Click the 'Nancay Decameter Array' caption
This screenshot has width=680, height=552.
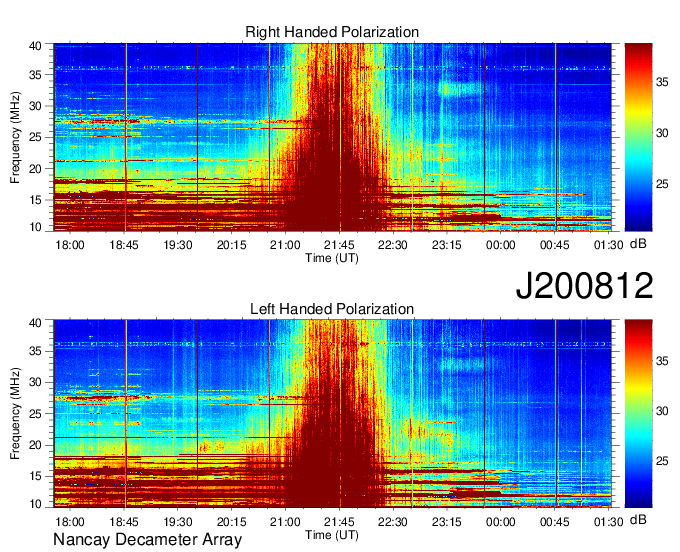[x=147, y=540]
